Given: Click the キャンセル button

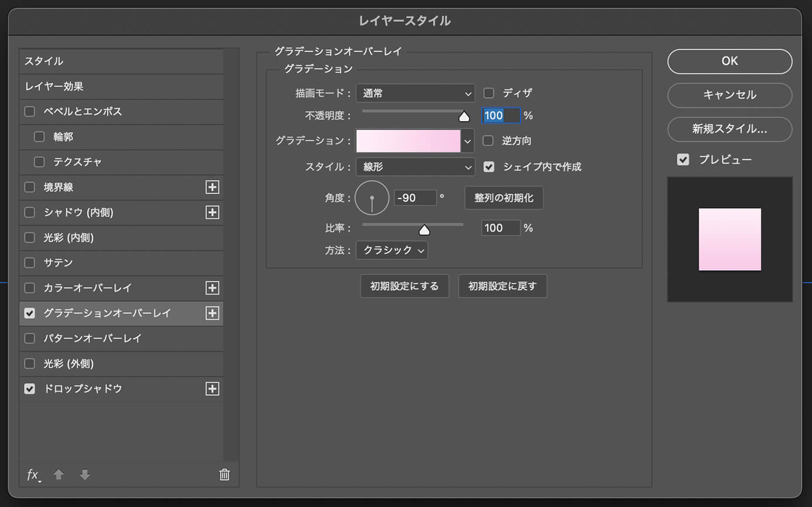Looking at the screenshot, I should (x=730, y=95).
